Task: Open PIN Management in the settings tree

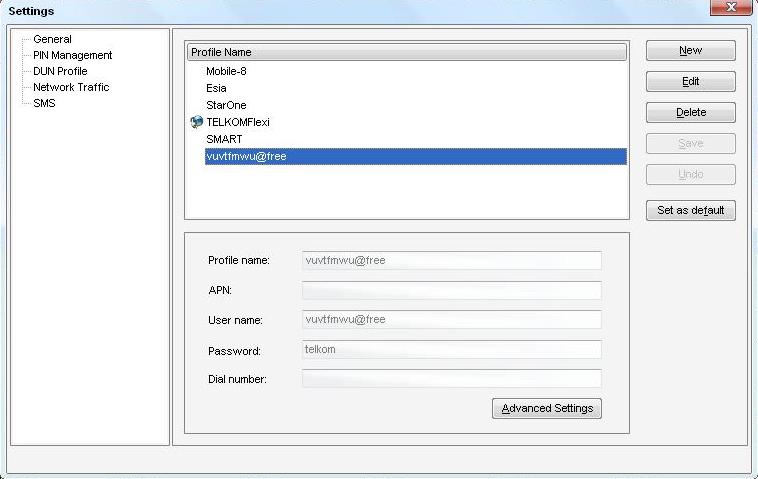Action: [x=73, y=55]
